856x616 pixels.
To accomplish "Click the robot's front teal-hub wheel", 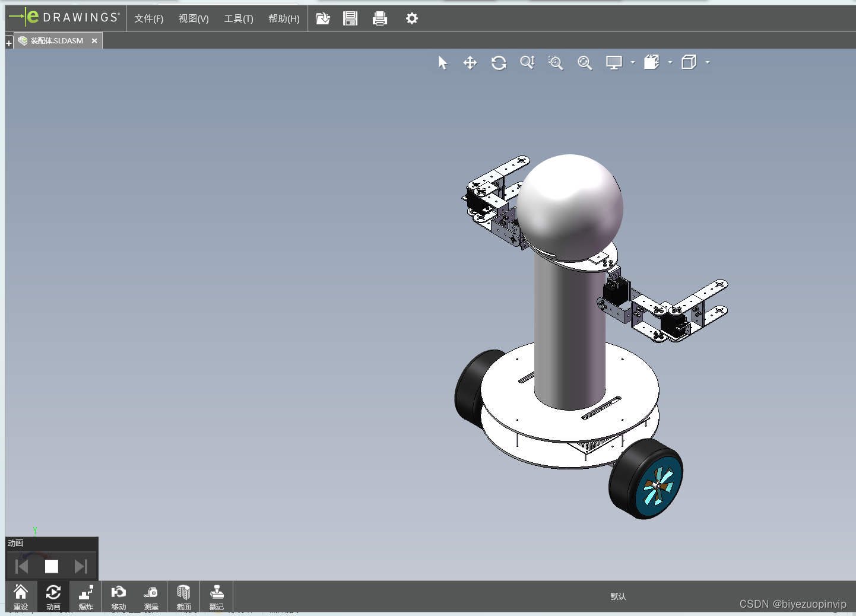I will coord(647,479).
